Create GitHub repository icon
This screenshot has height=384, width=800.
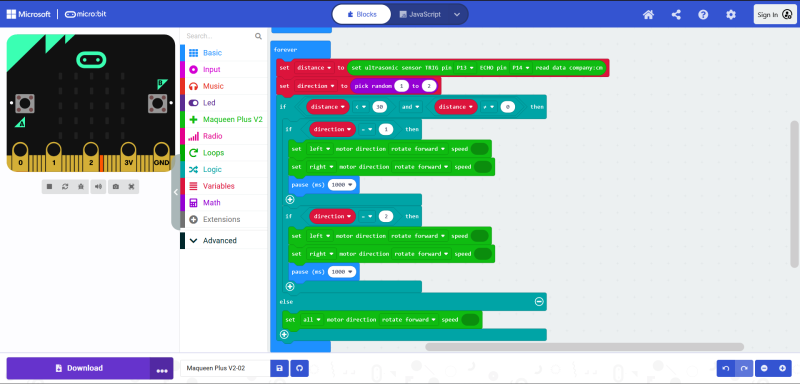[x=299, y=368]
